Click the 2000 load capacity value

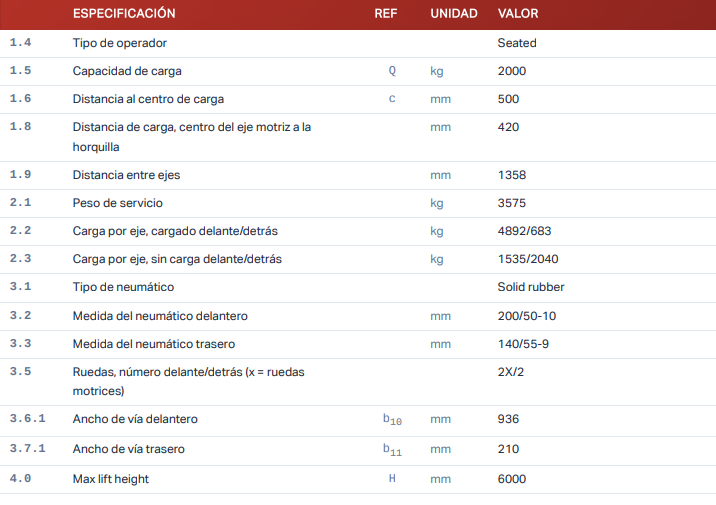512,71
